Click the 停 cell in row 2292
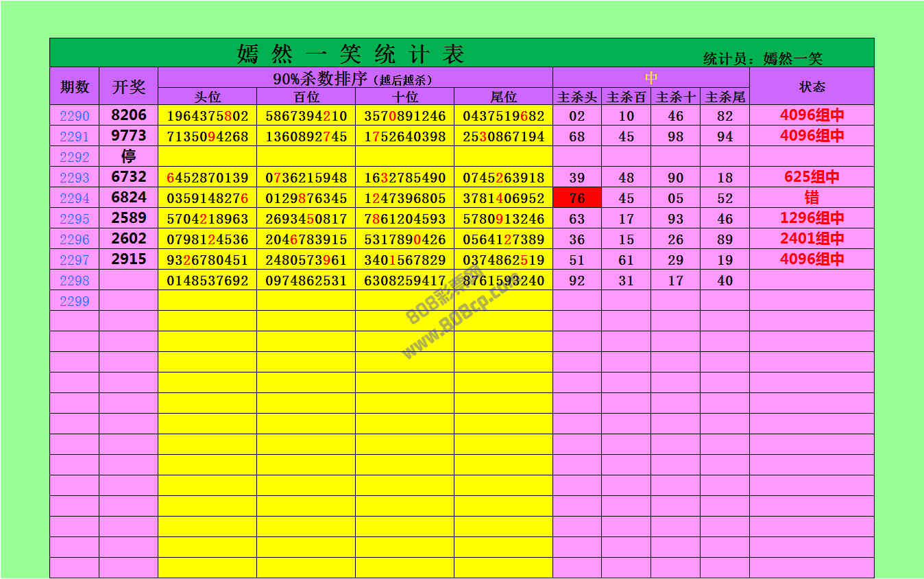Viewport: 924px width, 579px height. tap(129, 156)
